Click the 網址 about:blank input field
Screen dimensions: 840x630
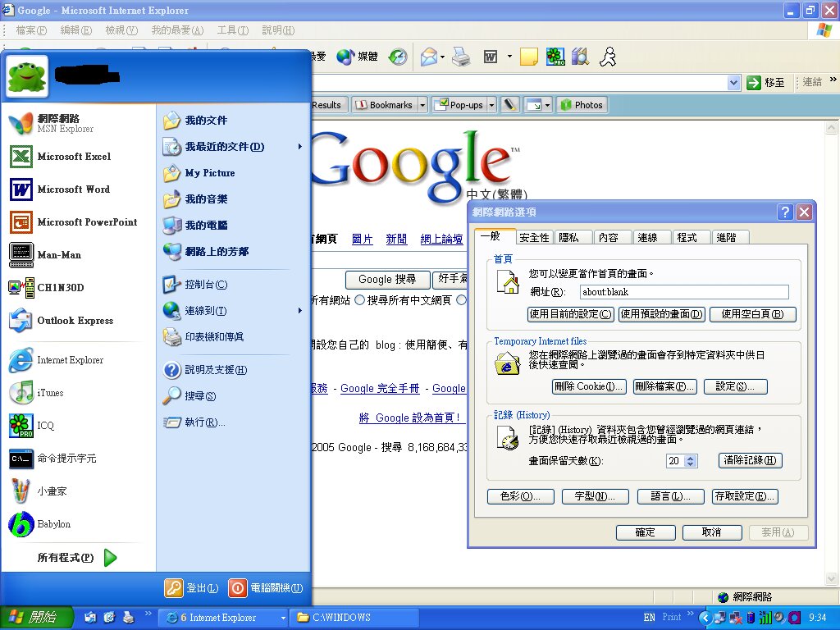[684, 292]
